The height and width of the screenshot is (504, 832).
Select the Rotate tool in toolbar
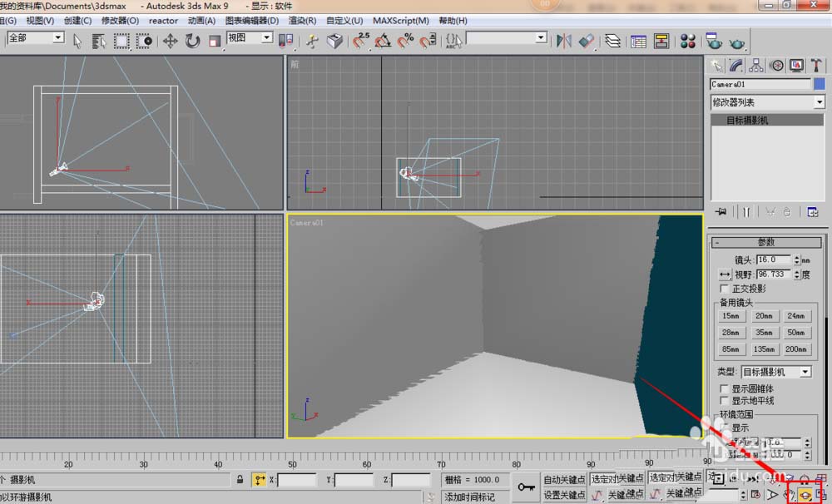pyautogui.click(x=192, y=41)
